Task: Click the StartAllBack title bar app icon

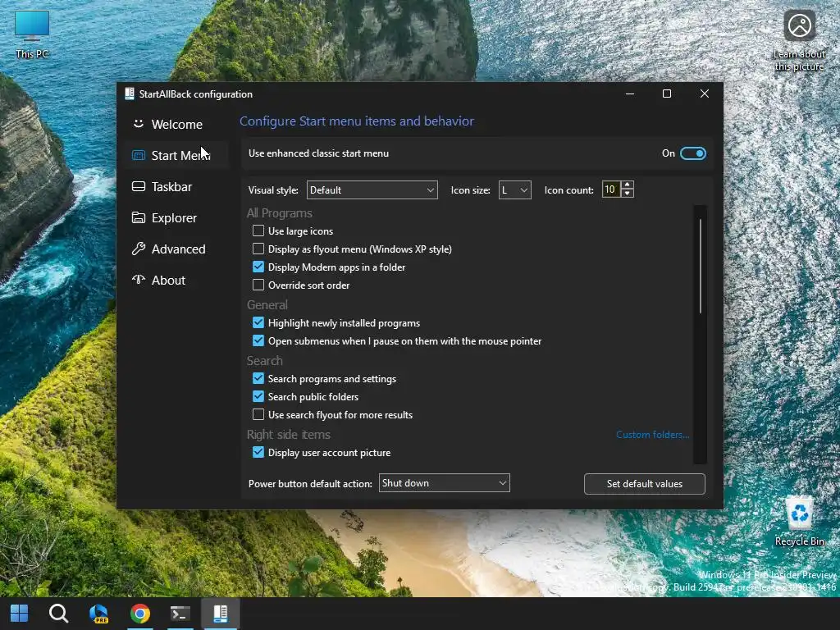Action: (129, 94)
